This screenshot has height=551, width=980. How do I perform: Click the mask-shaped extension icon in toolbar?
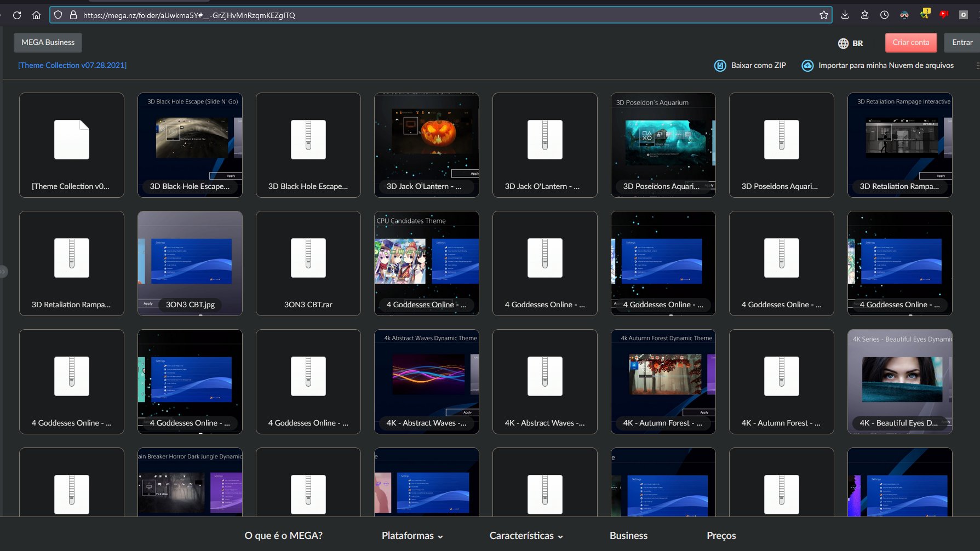click(904, 15)
